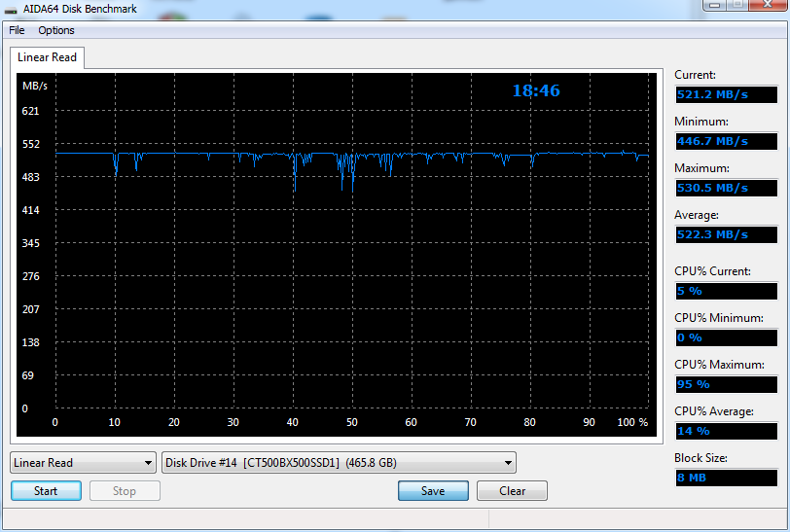Image resolution: width=790 pixels, height=532 pixels.
Task: Click the CPU% Minimum value 0 %
Action: 727,338
